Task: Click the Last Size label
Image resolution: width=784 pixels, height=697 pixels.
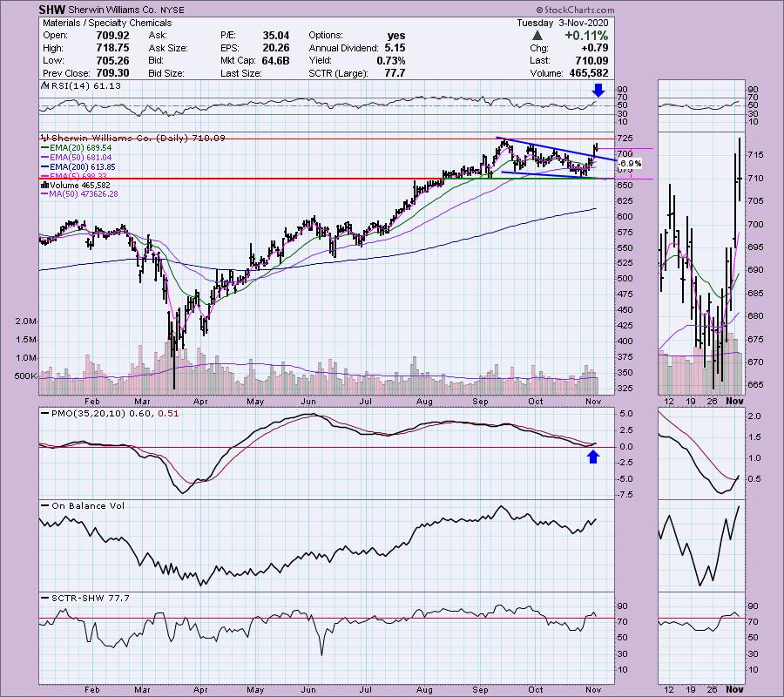Action: coord(241,73)
